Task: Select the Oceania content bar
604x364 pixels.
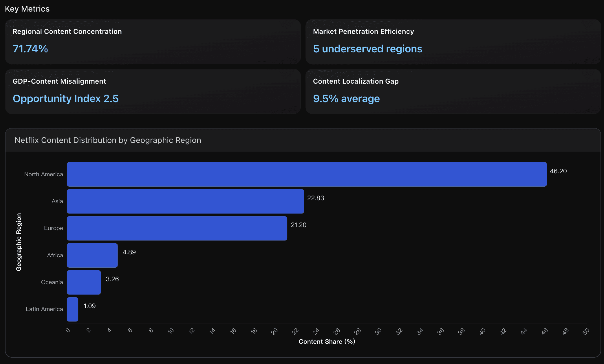Action: 83,282
